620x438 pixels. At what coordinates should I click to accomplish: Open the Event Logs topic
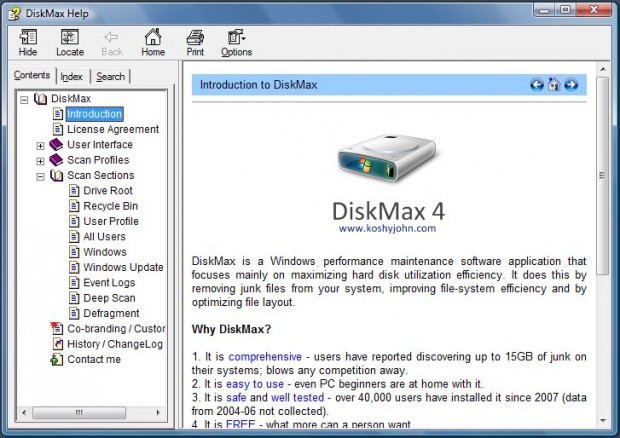pos(109,283)
